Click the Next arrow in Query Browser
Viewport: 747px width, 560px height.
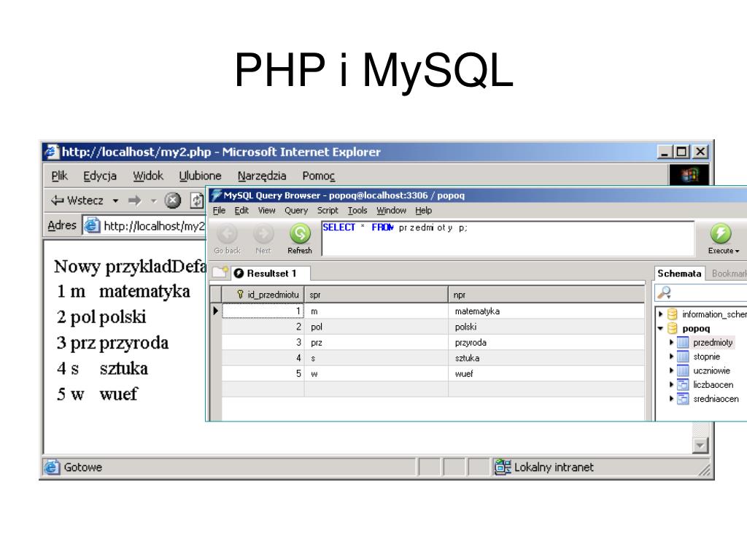coord(263,233)
